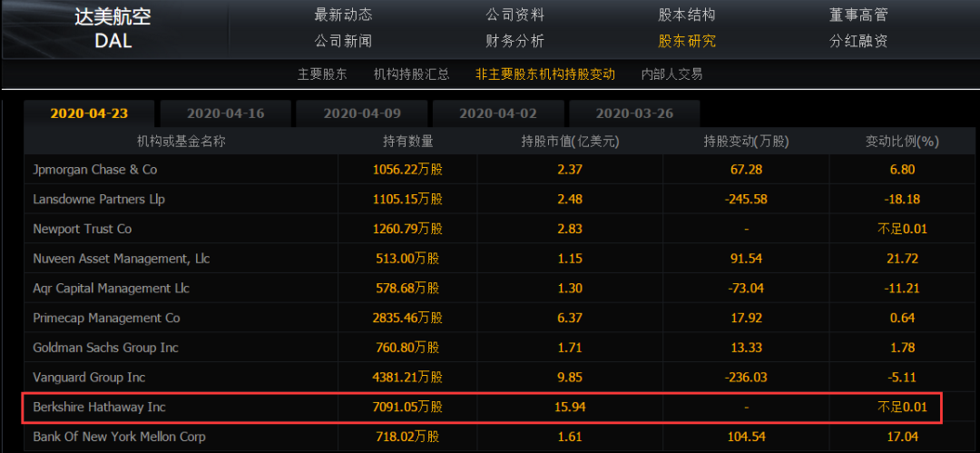Screen dimensions: 980x453
Task: Click the -245.58 share change cell
Action: (746, 199)
